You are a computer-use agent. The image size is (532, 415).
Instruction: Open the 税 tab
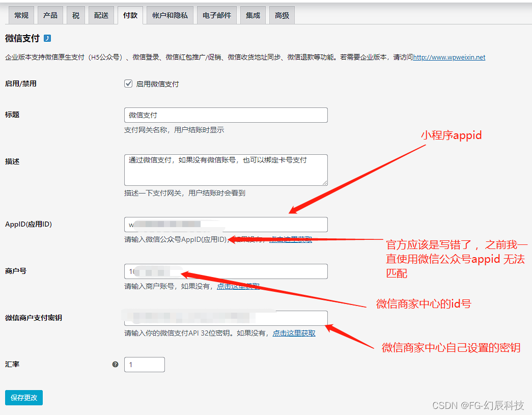(76, 15)
